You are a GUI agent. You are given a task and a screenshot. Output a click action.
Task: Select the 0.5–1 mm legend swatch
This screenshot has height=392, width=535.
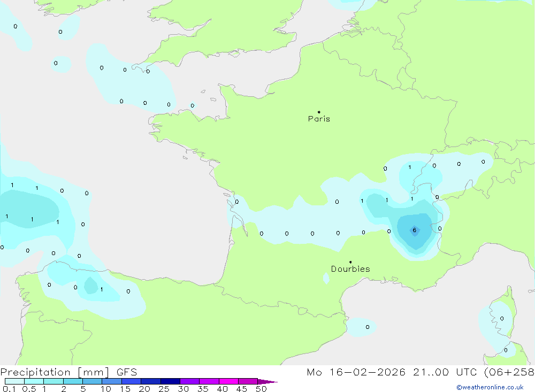pyautogui.click(x=34, y=381)
